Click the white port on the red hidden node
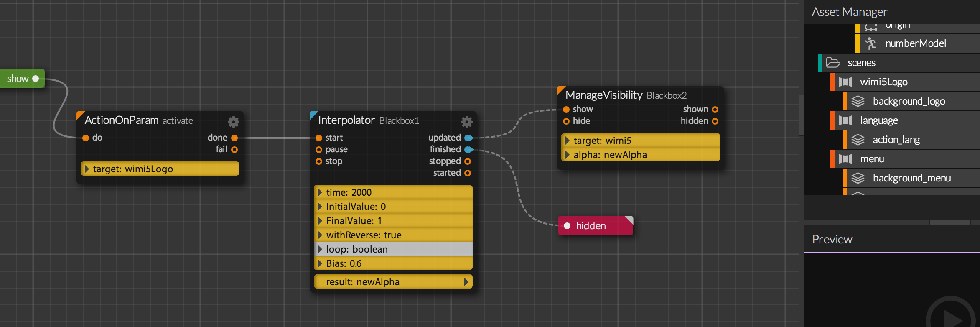The width and height of the screenshot is (980, 327). [x=567, y=226]
